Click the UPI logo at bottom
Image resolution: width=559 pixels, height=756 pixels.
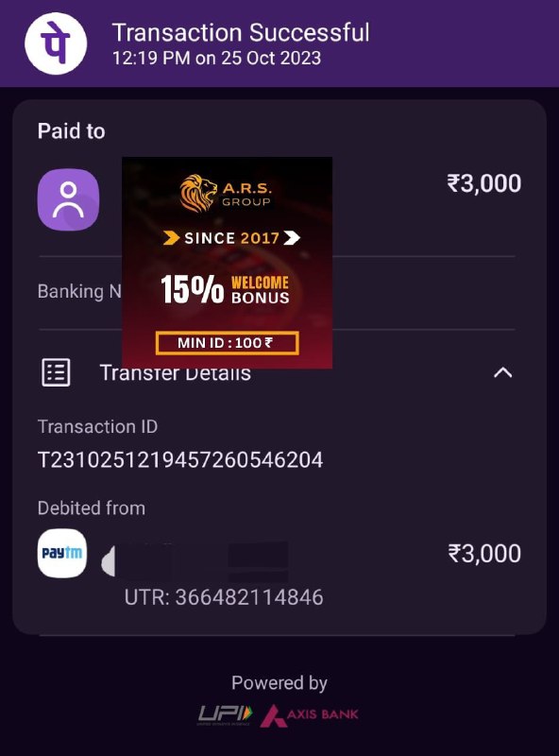[225, 715]
